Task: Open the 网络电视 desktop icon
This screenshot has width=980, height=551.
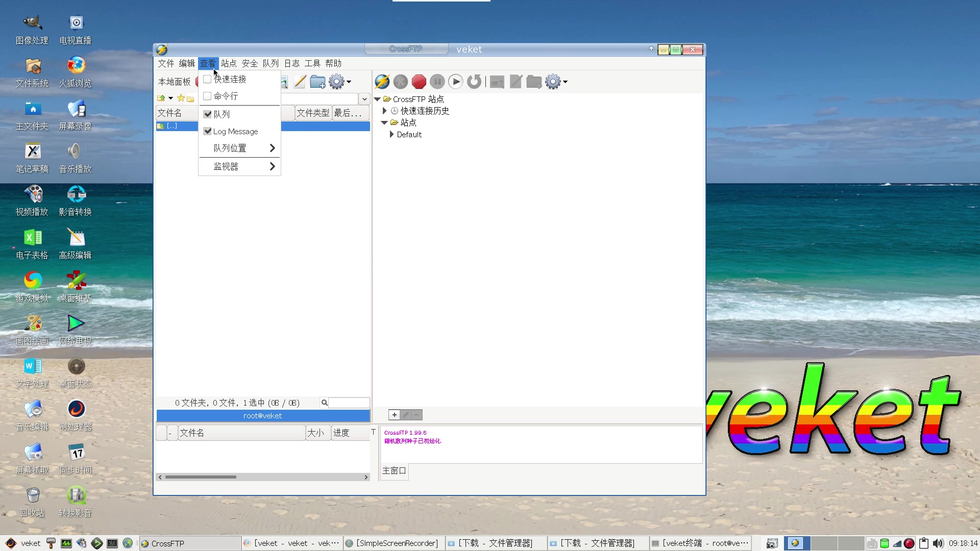Action: click(x=76, y=330)
